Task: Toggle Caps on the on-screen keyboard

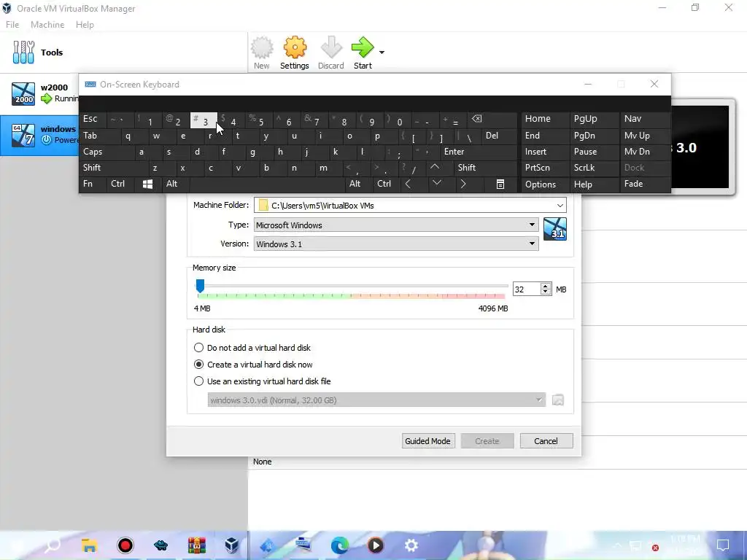Action: tap(107, 152)
